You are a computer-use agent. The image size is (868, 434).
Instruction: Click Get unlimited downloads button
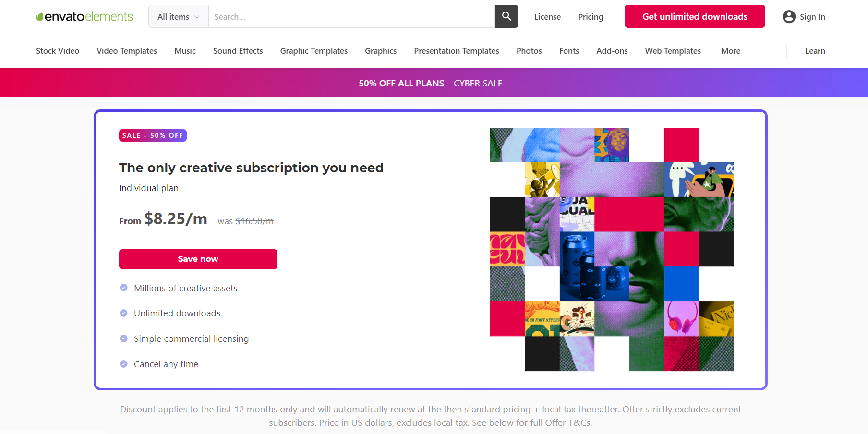(694, 17)
